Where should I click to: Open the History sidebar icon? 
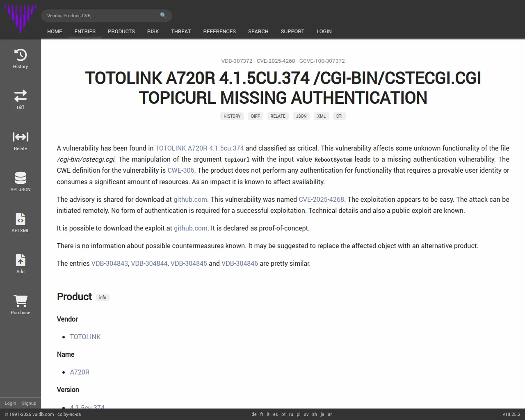coord(20,55)
